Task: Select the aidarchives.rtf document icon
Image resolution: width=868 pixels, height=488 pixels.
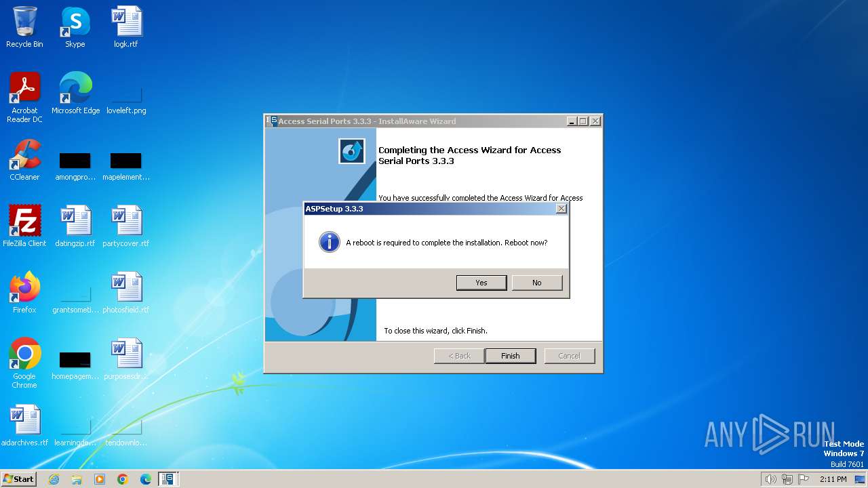Action: [x=24, y=426]
